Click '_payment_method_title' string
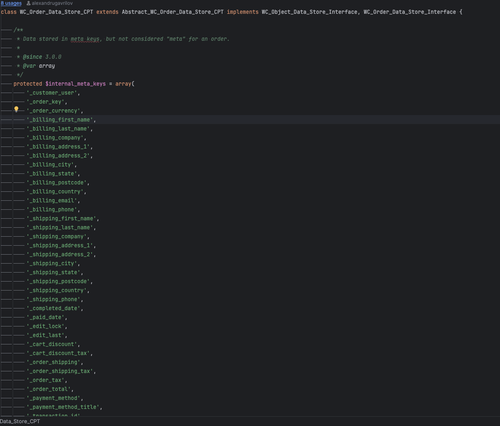 pyautogui.click(x=63, y=408)
